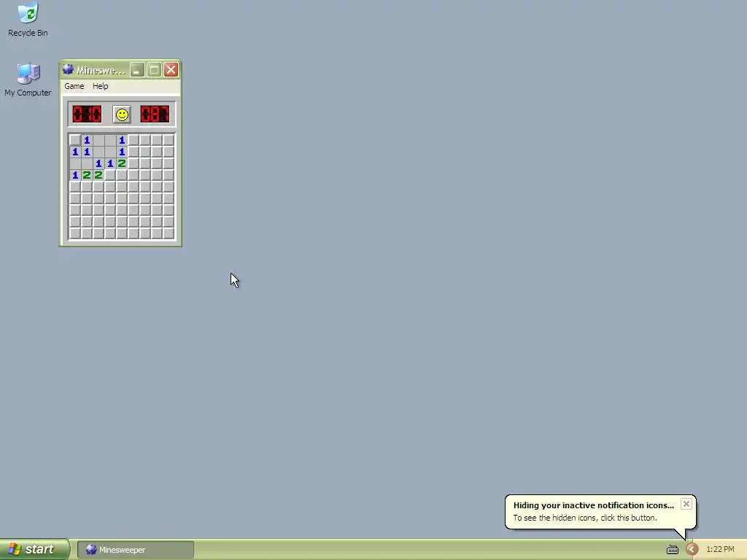
Task: Click the Minesweeper mine icon in title bar
Action: 68,70
